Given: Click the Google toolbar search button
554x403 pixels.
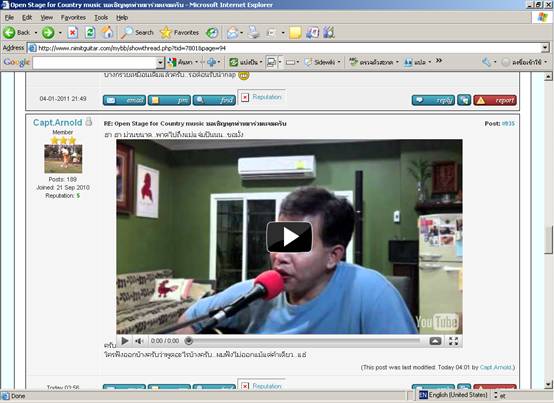Looking at the screenshot, I should (181, 62).
